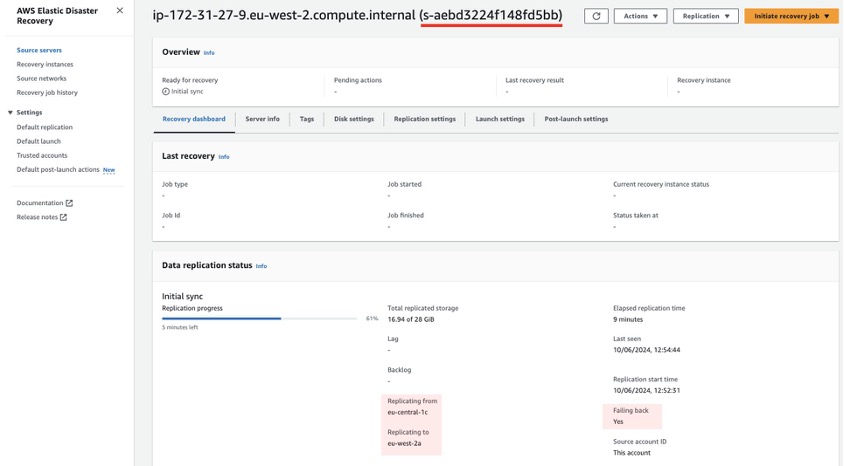Open Default launch settings
Screen dimensions: 844x466
tap(39, 141)
